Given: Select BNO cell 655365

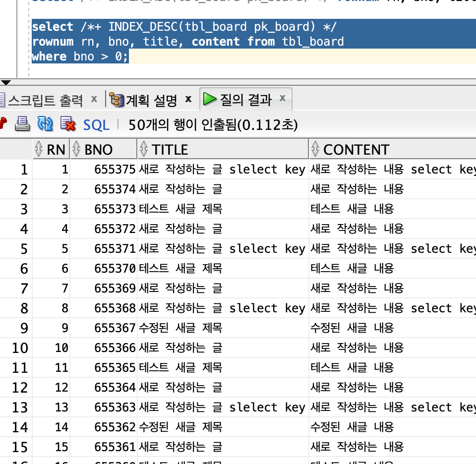Looking at the screenshot, I should pos(104,368).
